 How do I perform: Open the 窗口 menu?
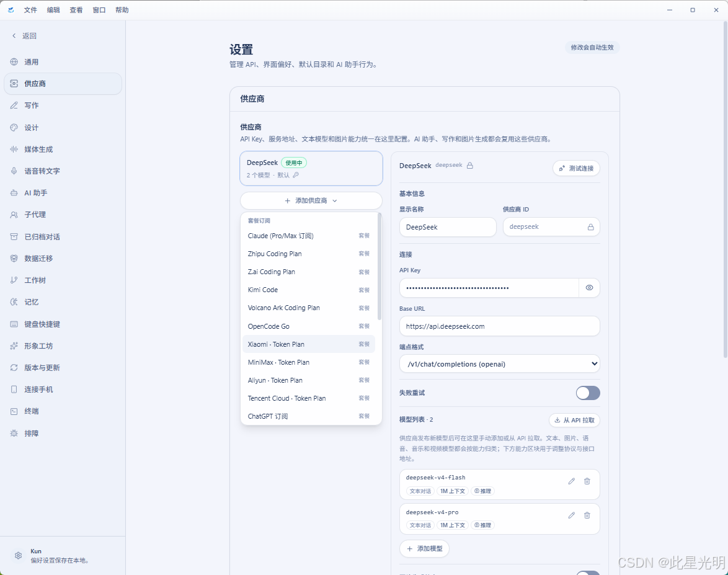pyautogui.click(x=99, y=10)
